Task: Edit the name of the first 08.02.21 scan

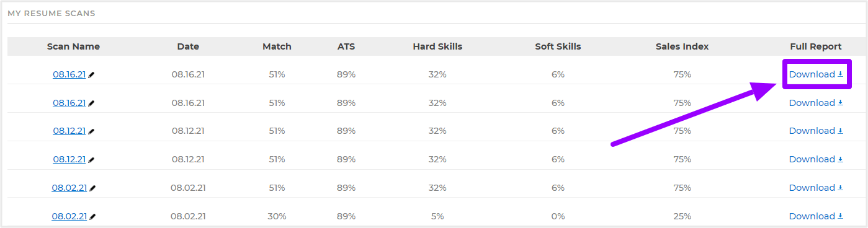Action: (x=93, y=188)
